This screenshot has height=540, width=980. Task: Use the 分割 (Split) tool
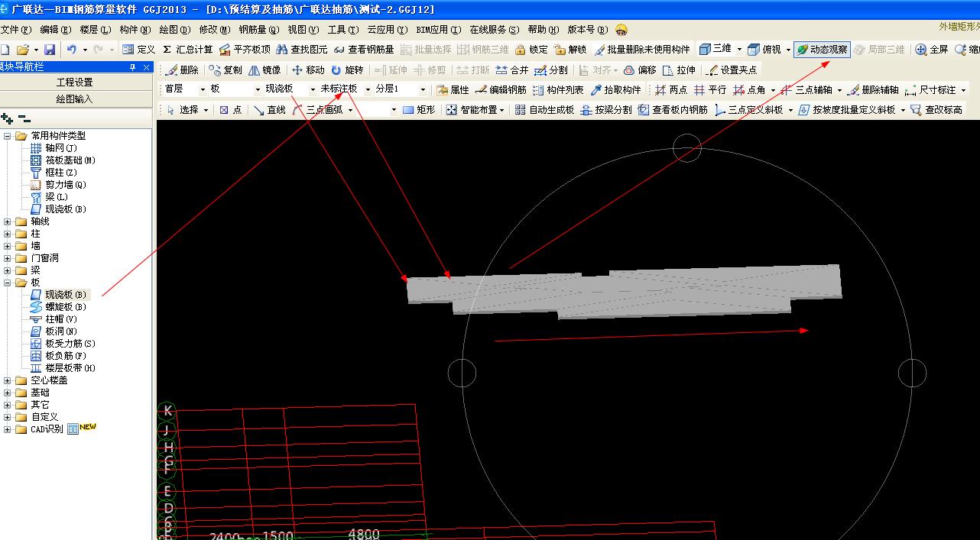[x=551, y=70]
